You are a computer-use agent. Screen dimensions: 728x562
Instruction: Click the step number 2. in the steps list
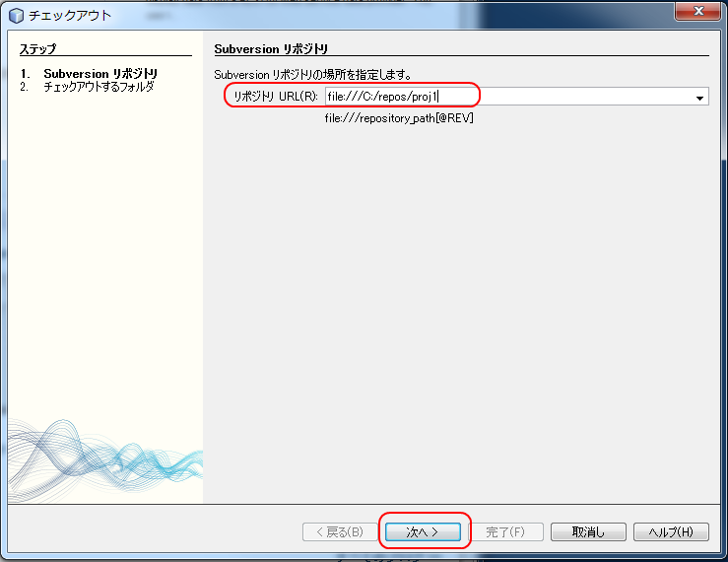tap(25, 87)
